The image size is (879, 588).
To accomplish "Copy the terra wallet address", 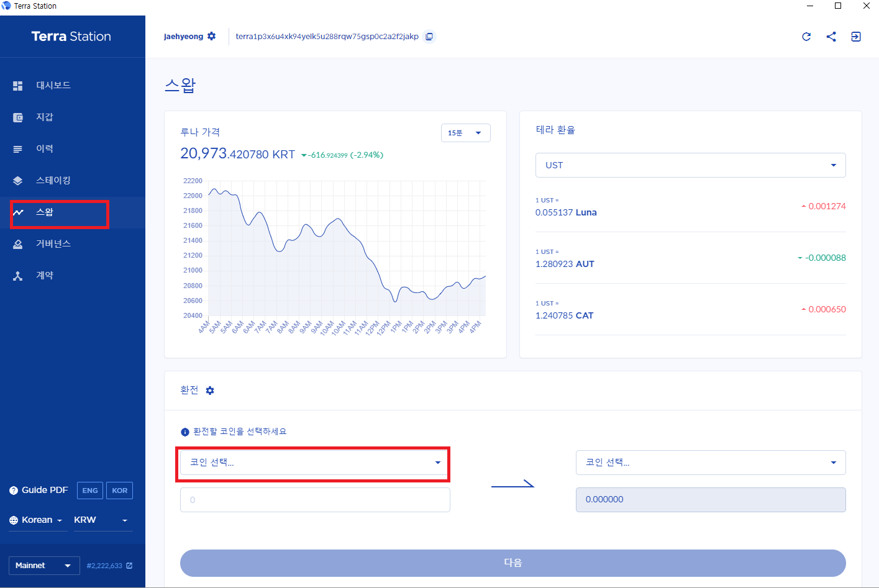I will click(429, 37).
